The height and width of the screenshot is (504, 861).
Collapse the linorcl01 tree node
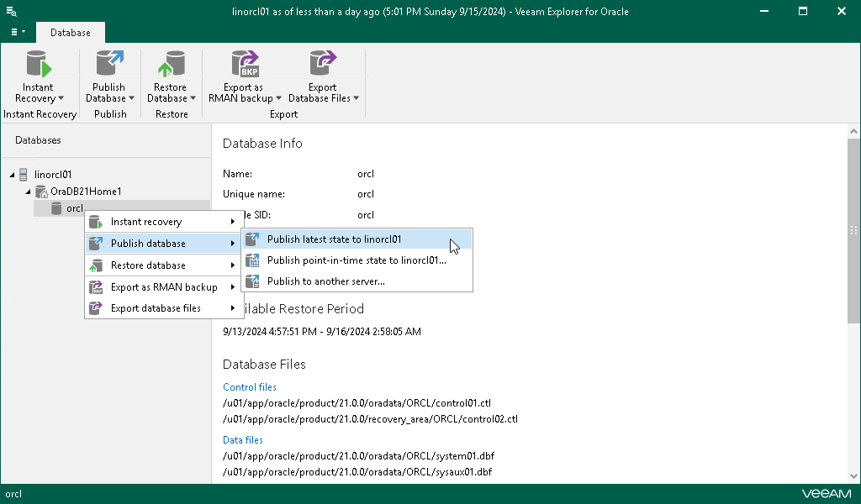12,175
